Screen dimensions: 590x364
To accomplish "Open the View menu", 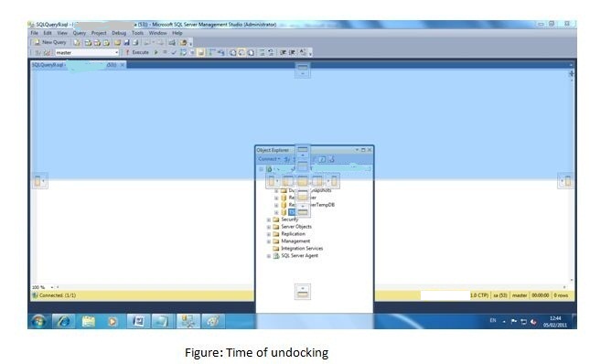I will click(62, 33).
